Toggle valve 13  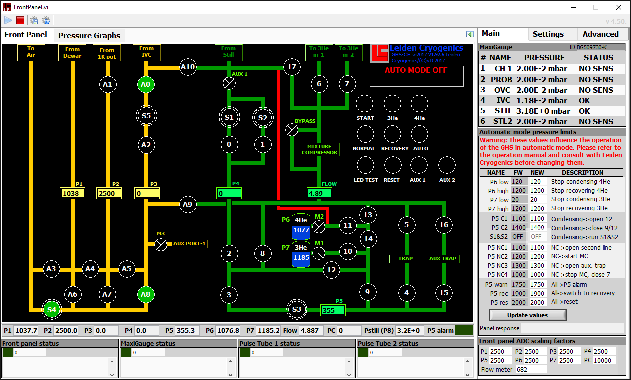coord(368,215)
